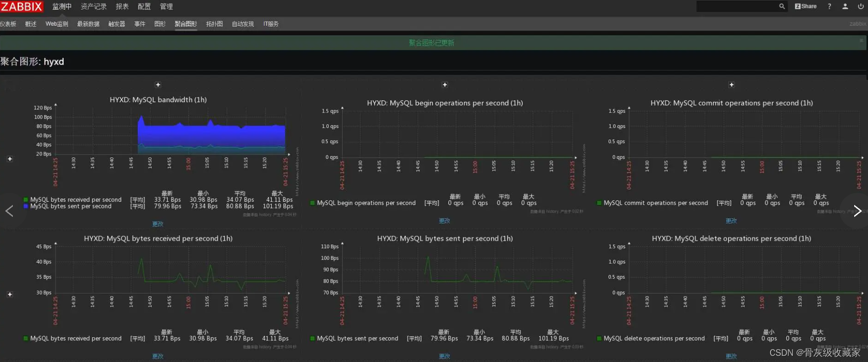The width and height of the screenshot is (868, 362).
Task: Open the 监测中 top menu
Action: [62, 7]
